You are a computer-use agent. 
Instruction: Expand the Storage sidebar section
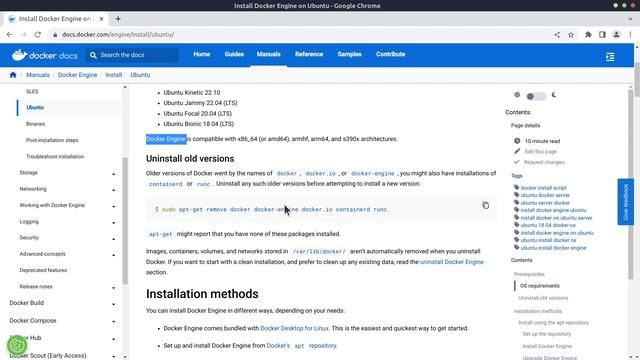[x=113, y=174]
